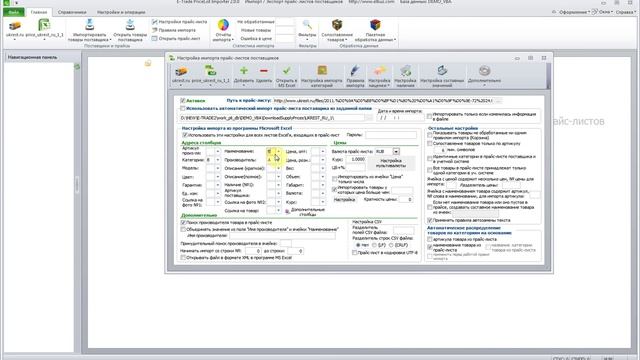Image resolution: width=640 pixels, height=360 pixels.
Task: Click Правила импорта pen icon in dialog toolbar
Action: pos(355,71)
